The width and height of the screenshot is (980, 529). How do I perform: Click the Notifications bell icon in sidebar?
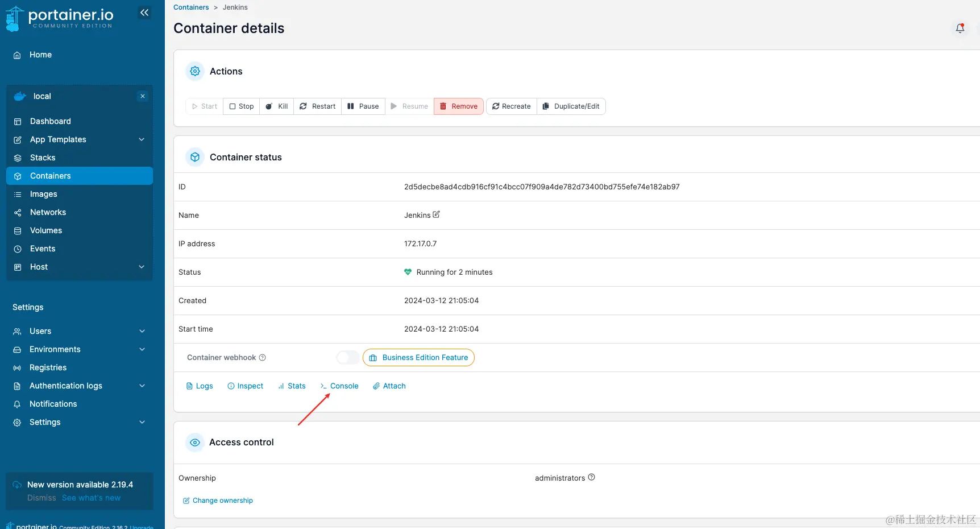[x=17, y=404]
